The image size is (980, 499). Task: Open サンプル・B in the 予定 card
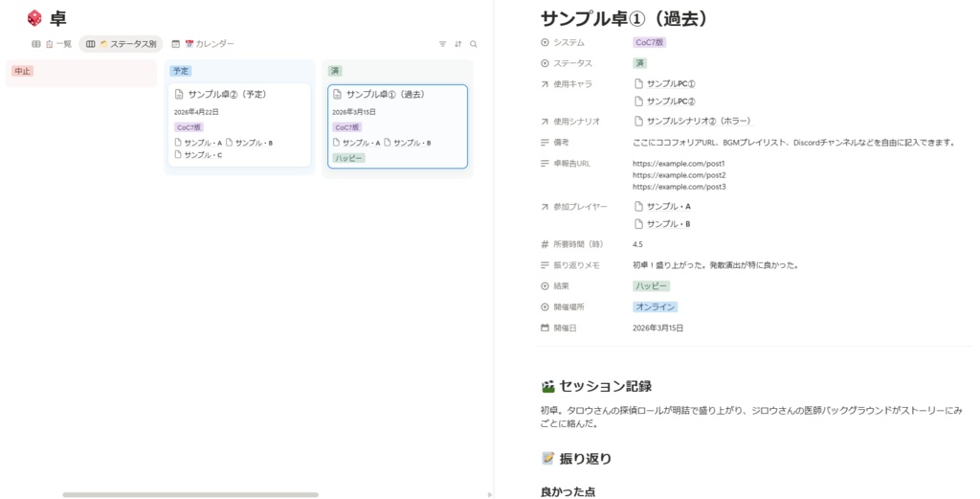click(250, 143)
